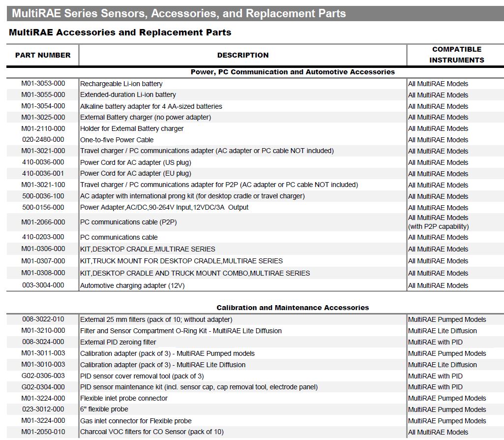The width and height of the screenshot is (504, 440).
Task: Click the Calibration and Maintenance Accessories heading
Action: coord(292,307)
